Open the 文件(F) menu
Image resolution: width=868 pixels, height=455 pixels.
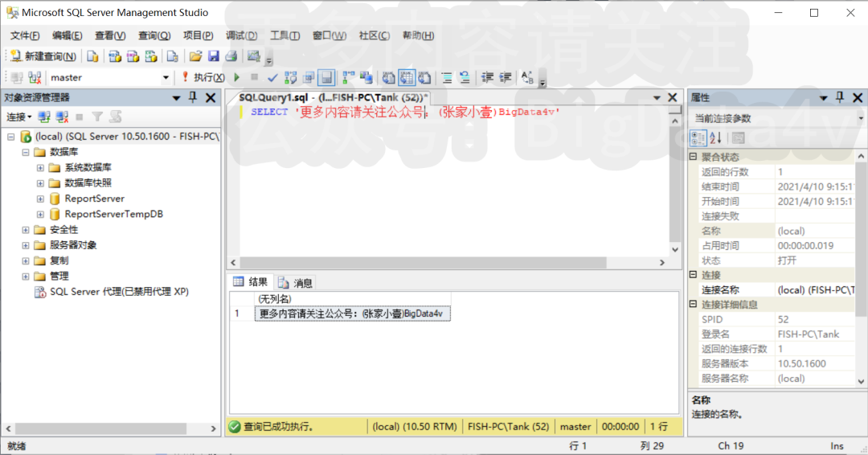25,35
